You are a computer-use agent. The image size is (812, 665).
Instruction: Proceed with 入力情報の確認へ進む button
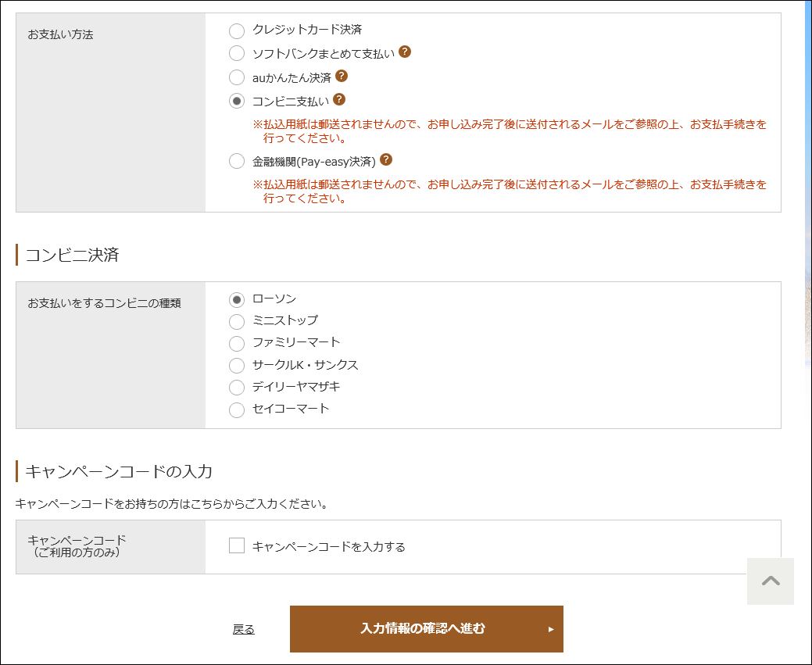click(x=426, y=629)
